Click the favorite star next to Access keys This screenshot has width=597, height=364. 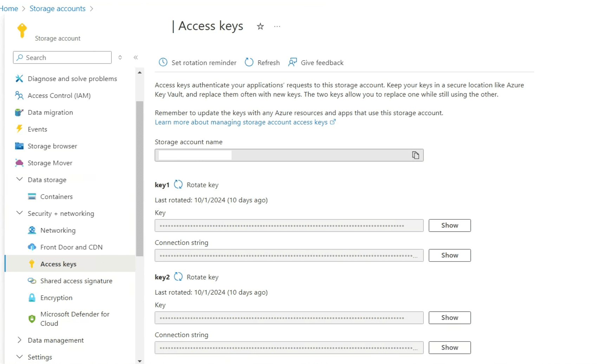[260, 26]
